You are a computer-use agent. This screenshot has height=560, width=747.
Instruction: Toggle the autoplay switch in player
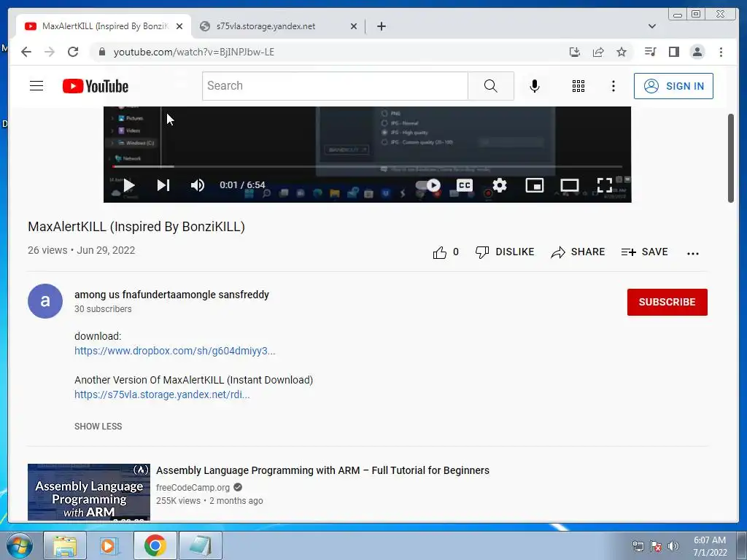[x=427, y=184]
